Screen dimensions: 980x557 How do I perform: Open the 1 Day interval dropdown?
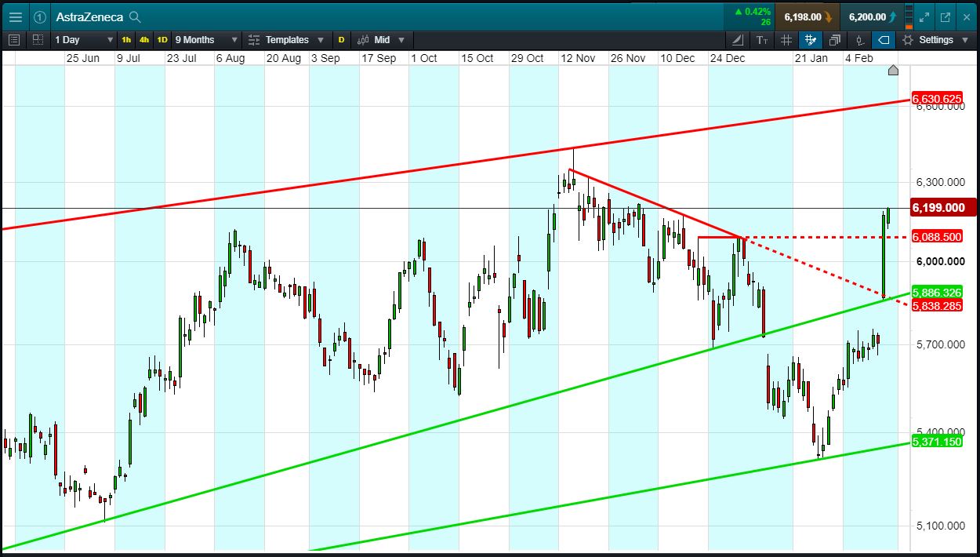[x=82, y=39]
